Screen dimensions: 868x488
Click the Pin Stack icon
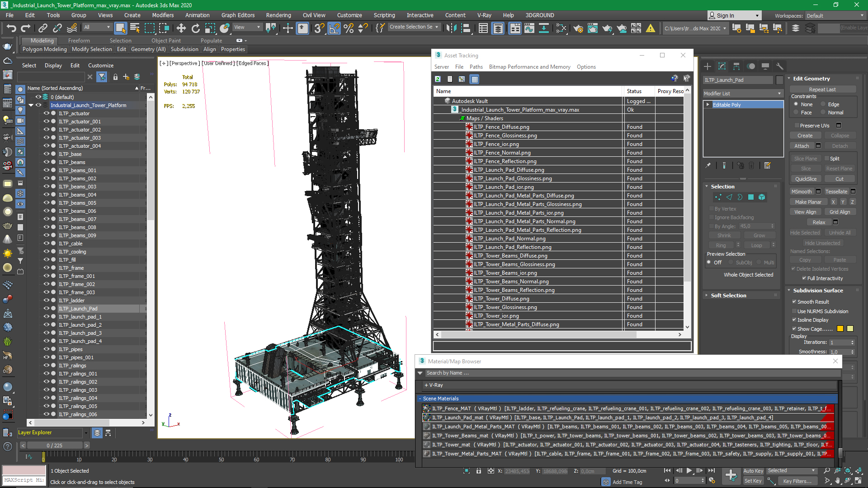tap(708, 165)
